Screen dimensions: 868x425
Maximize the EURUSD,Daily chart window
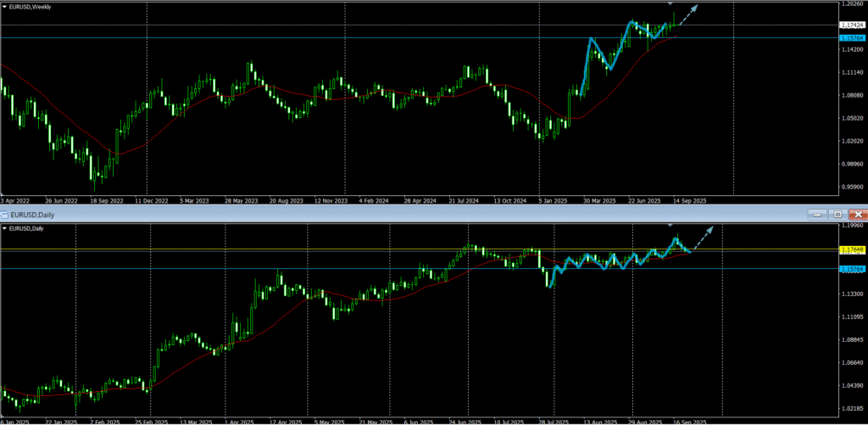(837, 215)
